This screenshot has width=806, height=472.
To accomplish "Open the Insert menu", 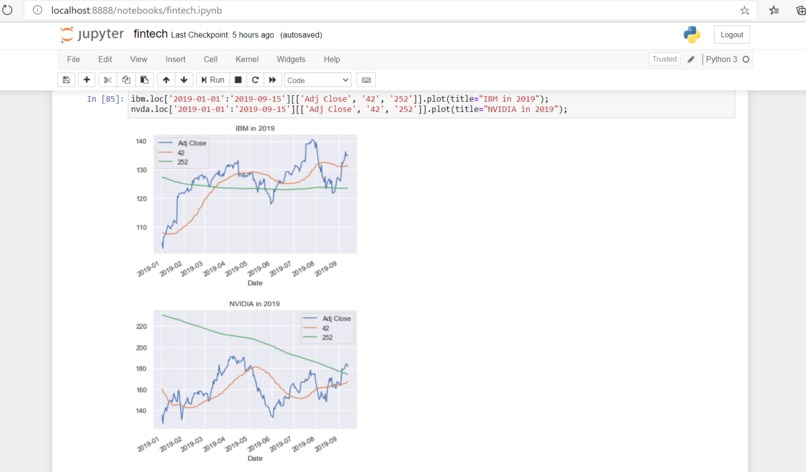I will (x=175, y=59).
